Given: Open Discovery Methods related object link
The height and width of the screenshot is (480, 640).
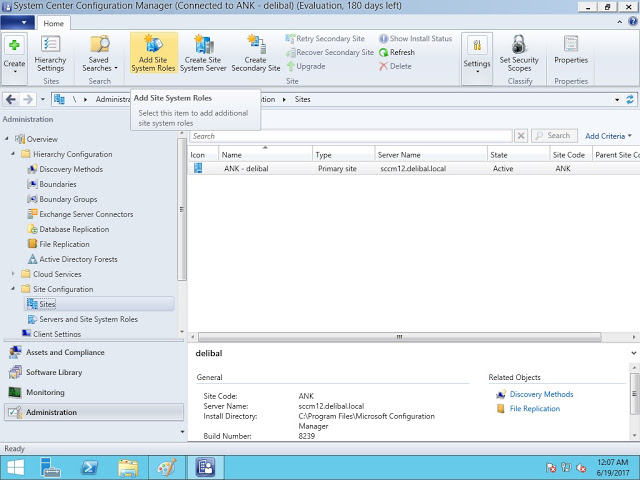Looking at the screenshot, I should point(541,395).
